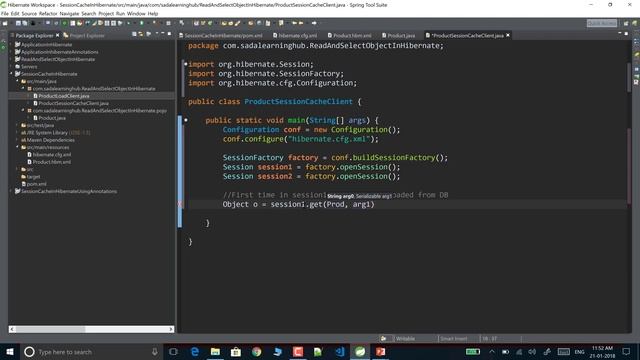Image resolution: width=640 pixels, height=360 pixels.
Task: Expand the ReadAndSelectObjectInHibernate project
Action: 11,59
